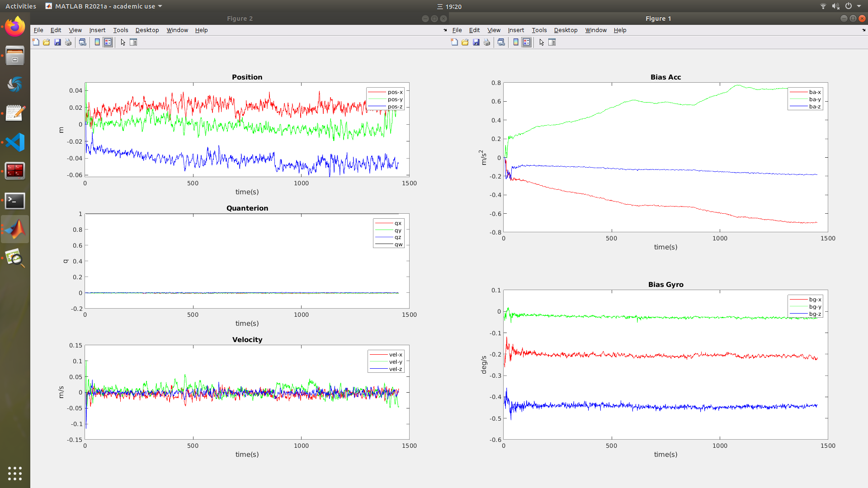The height and width of the screenshot is (488, 868).
Task: Open the Tools menu in Figure 1
Action: (x=539, y=30)
